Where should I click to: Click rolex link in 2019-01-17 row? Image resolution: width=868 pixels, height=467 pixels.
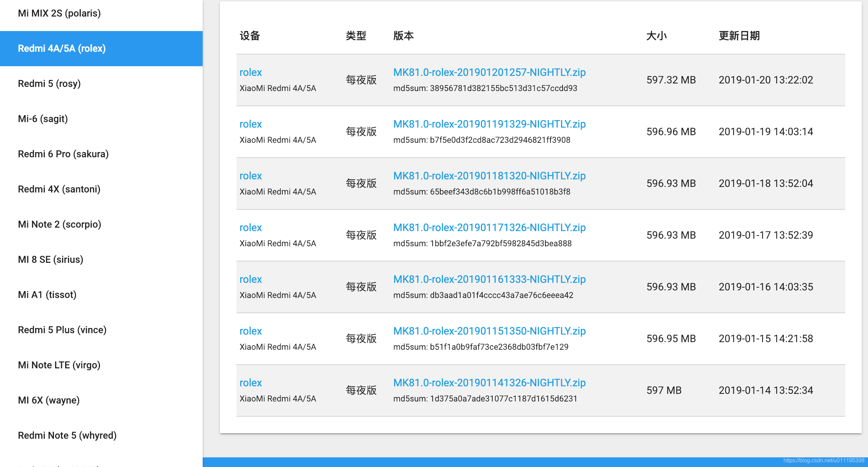coord(251,227)
